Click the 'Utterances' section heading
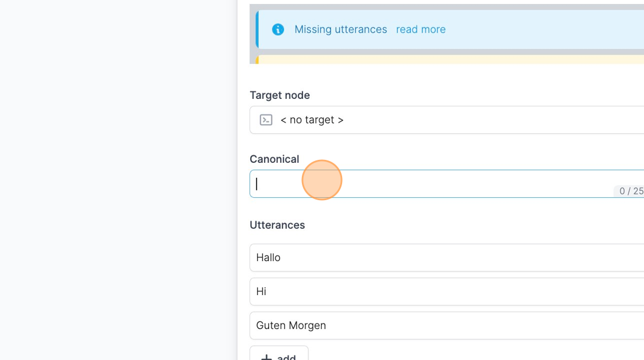The height and width of the screenshot is (360, 644). click(277, 225)
